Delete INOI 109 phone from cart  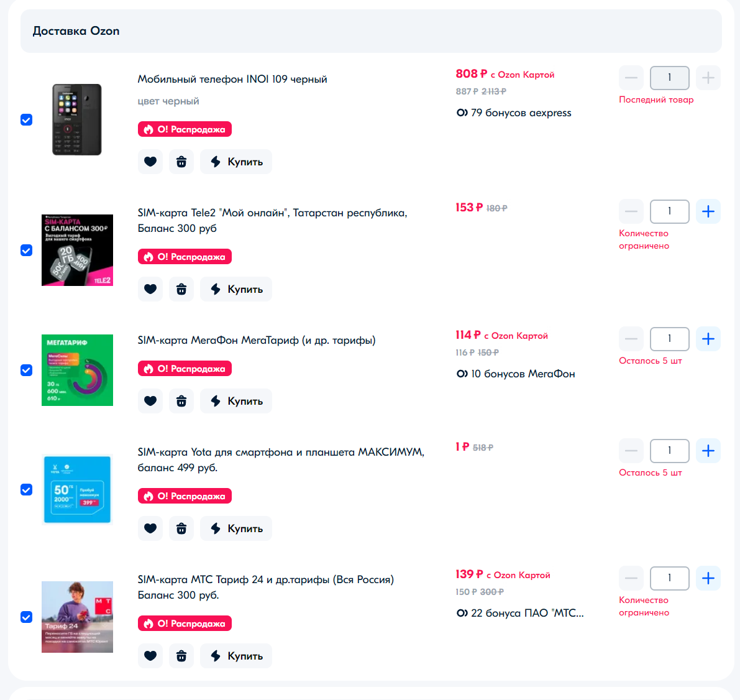pyautogui.click(x=181, y=162)
